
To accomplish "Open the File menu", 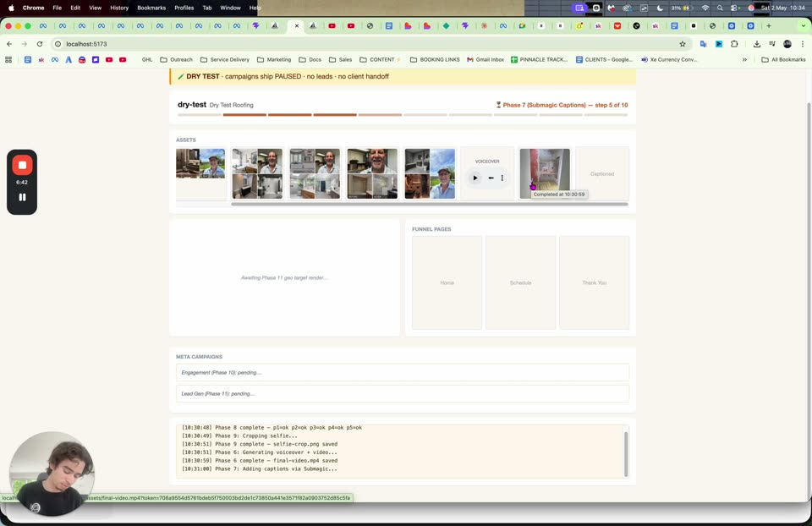I will click(x=57, y=8).
